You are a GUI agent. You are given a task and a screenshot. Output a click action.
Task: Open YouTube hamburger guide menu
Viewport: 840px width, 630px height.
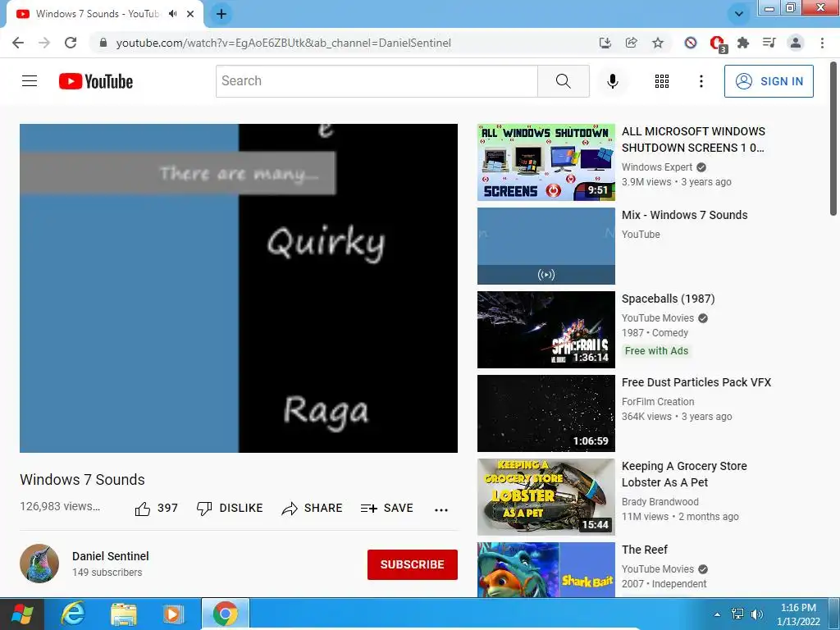pyautogui.click(x=30, y=81)
